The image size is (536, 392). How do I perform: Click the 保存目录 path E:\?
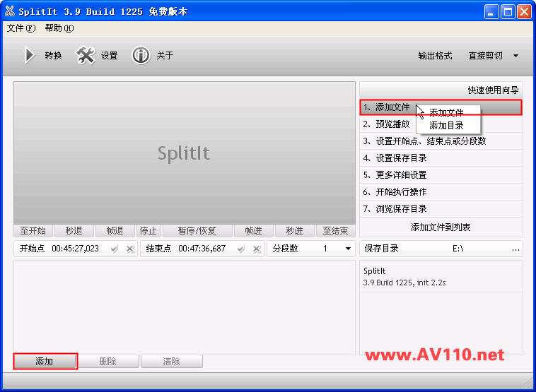click(x=458, y=249)
